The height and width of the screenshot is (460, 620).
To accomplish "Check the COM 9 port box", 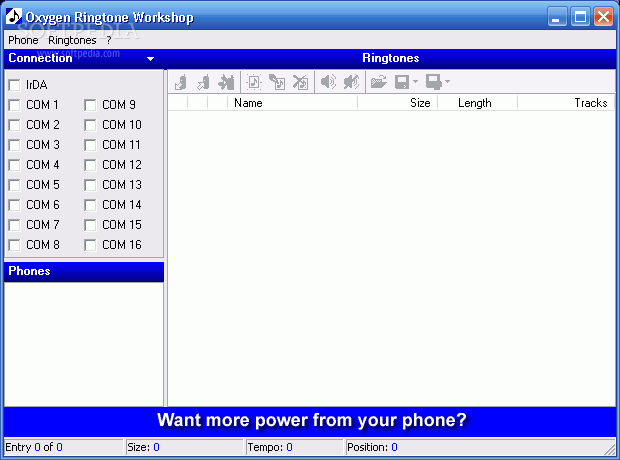I will [x=90, y=105].
